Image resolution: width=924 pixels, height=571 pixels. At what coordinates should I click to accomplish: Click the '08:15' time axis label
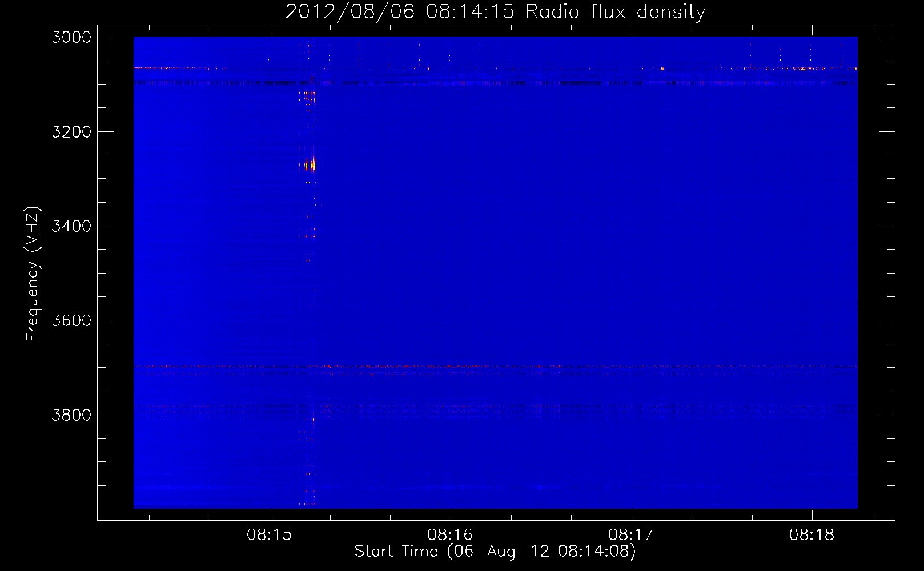click(269, 535)
